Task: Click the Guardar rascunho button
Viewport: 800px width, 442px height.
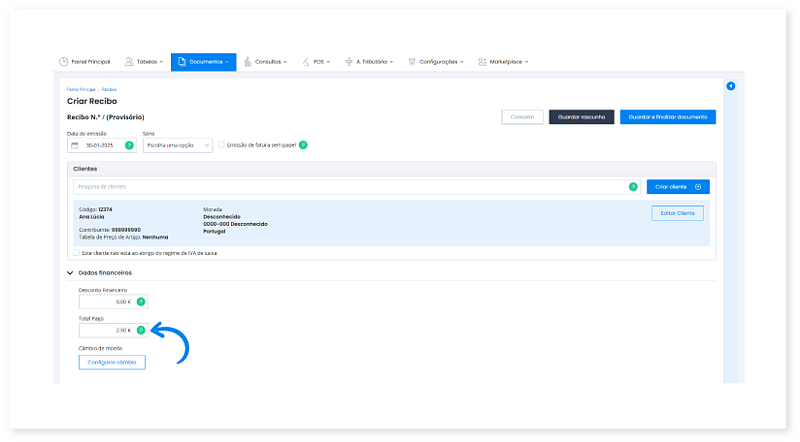Action: pos(581,117)
